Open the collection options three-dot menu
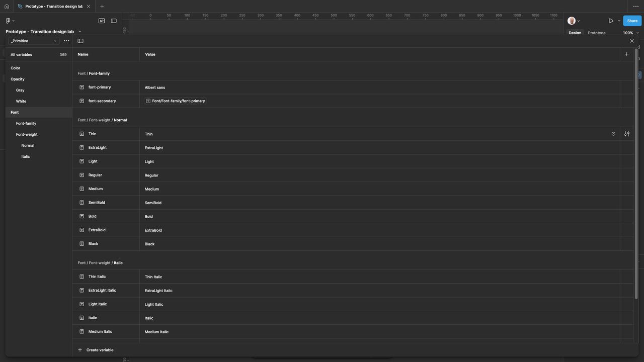Screen dimensions: 644x362 coord(66,41)
